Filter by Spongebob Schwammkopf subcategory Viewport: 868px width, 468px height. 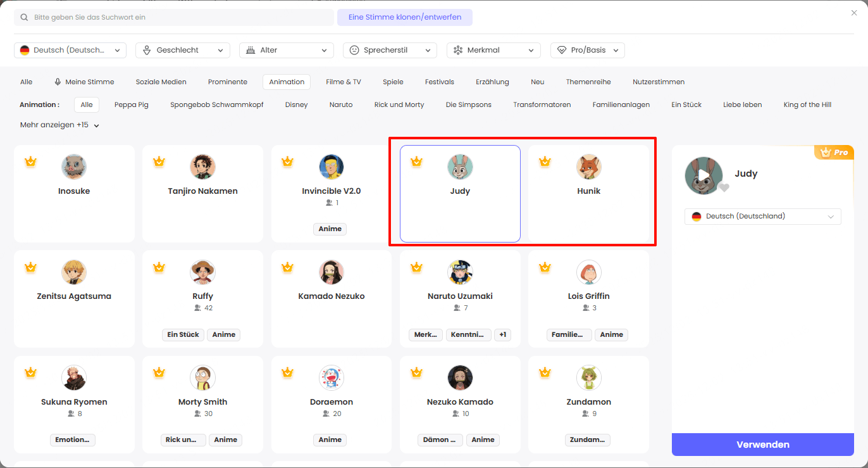(x=216, y=104)
